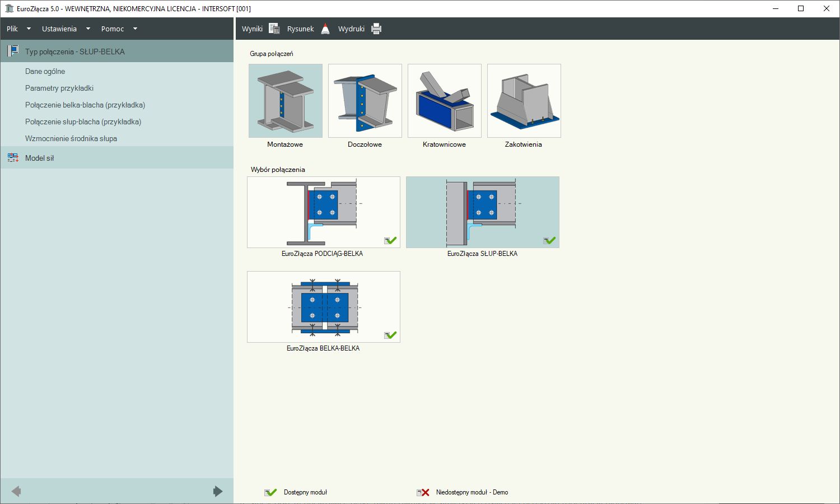The image size is (840, 504).
Task: Go to next step with right arrow
Action: click(x=218, y=491)
